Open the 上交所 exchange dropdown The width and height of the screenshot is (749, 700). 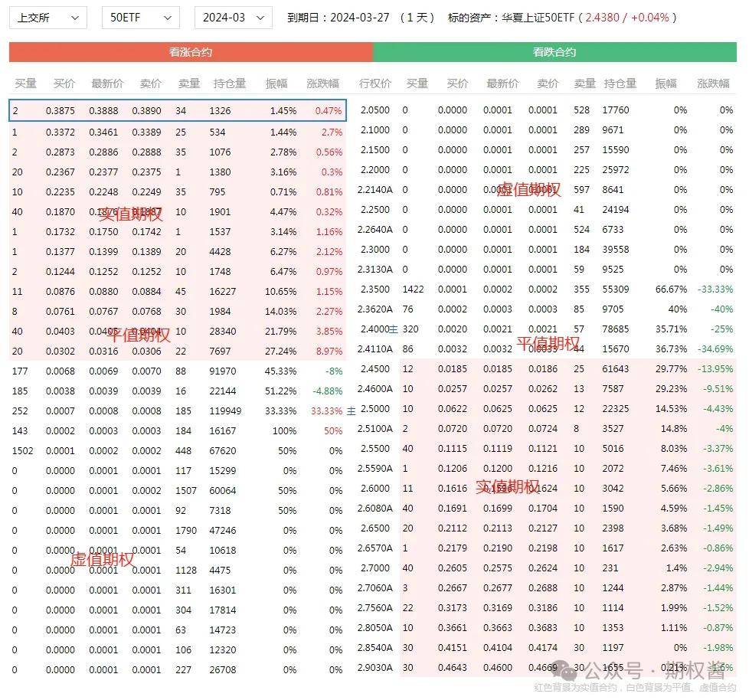(x=47, y=18)
